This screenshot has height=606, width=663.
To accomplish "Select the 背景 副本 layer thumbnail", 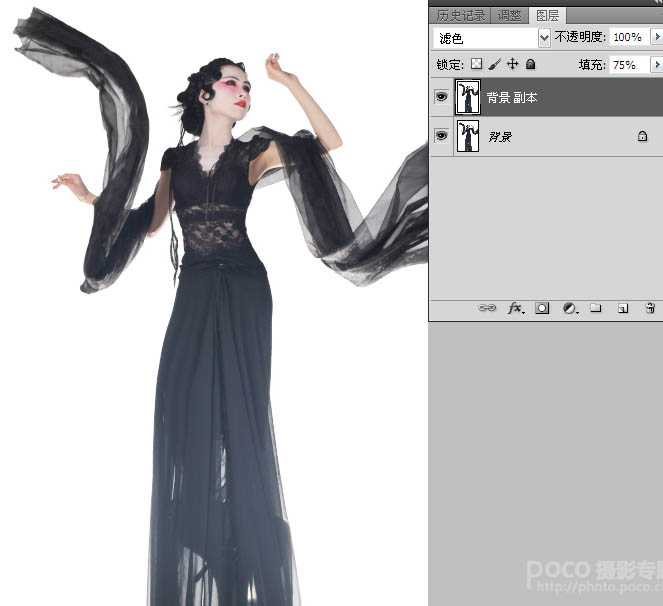I will (x=467, y=98).
